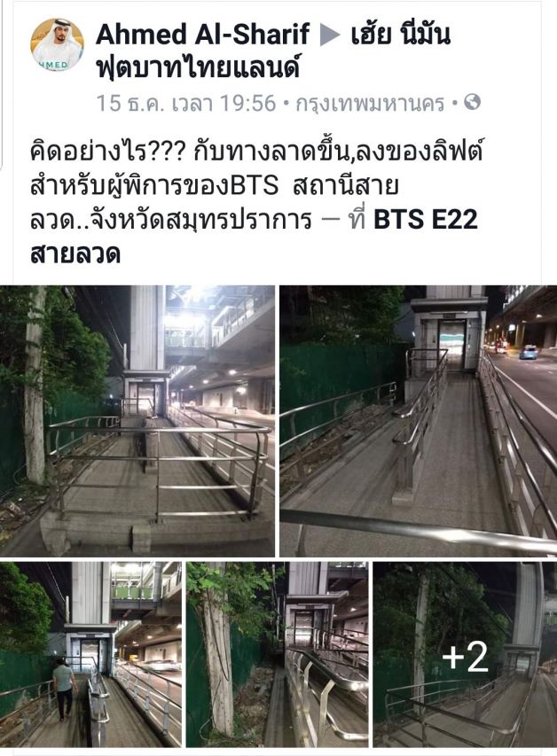Open the BTS E22 สายลวด location link
Image resolution: width=557 pixels, height=756 pixels.
click(254, 237)
